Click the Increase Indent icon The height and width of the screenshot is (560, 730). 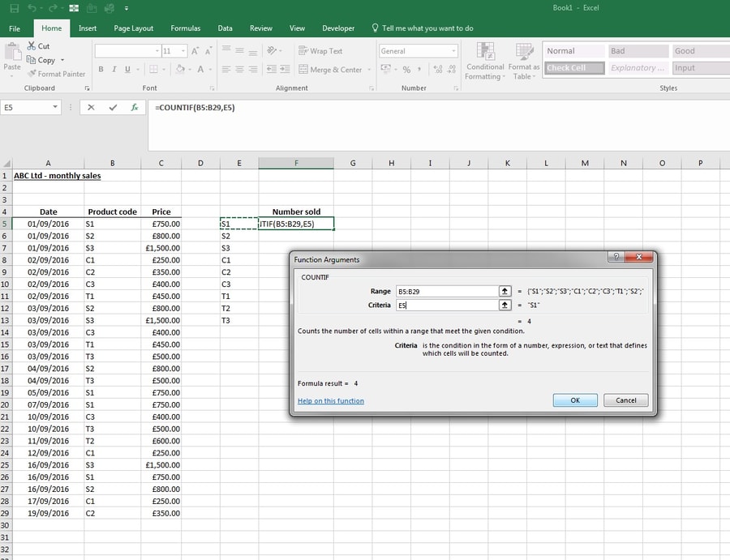tap(285, 70)
